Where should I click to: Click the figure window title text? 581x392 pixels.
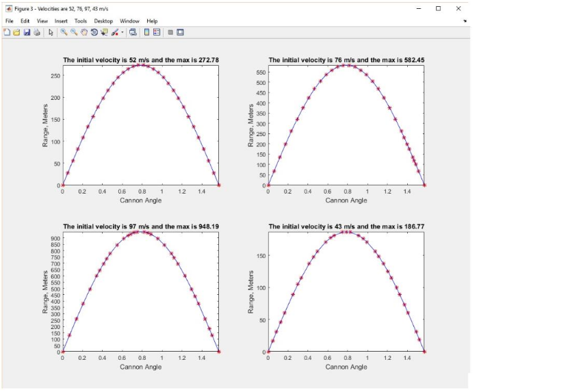pos(62,8)
